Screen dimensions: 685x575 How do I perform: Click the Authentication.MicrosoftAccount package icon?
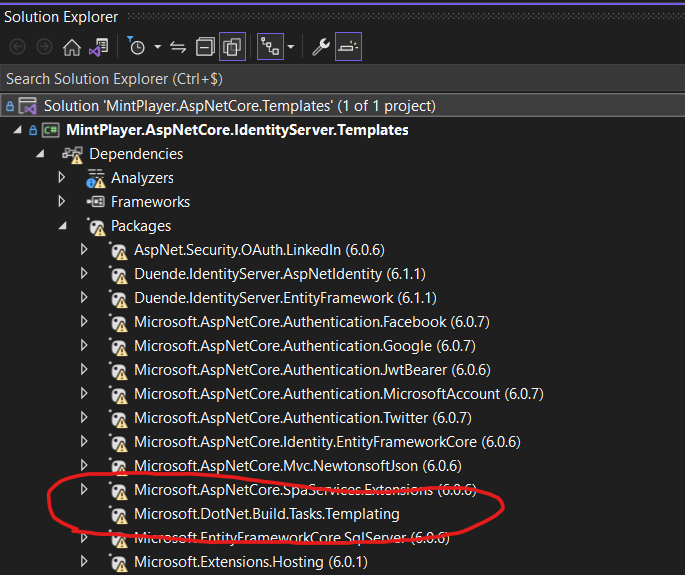tap(118, 395)
